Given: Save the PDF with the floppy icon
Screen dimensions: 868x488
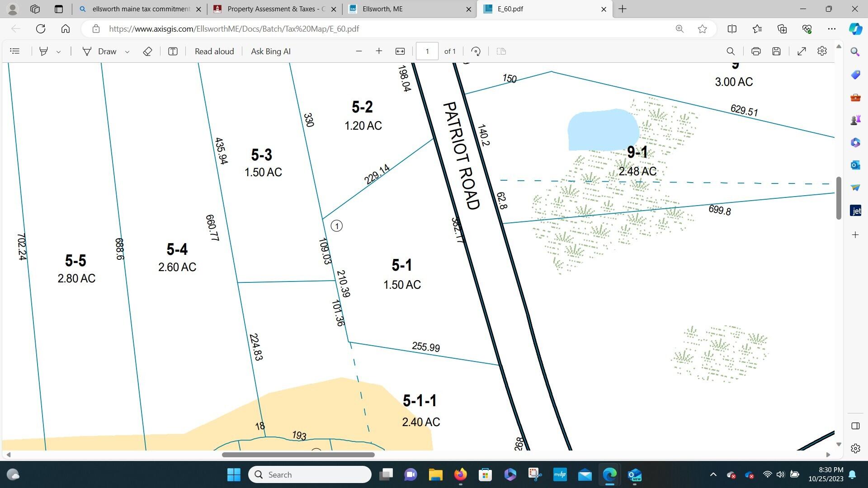Looking at the screenshot, I should click(776, 52).
